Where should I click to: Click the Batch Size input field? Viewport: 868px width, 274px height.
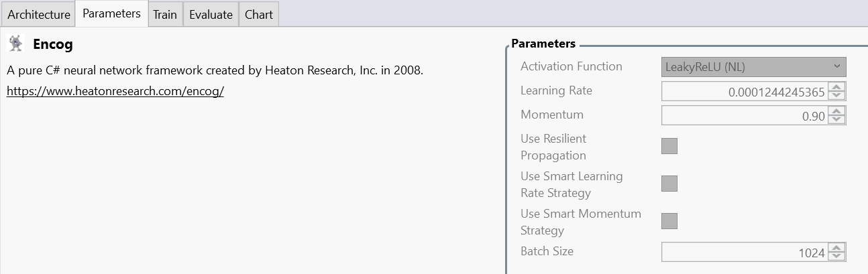click(x=745, y=252)
